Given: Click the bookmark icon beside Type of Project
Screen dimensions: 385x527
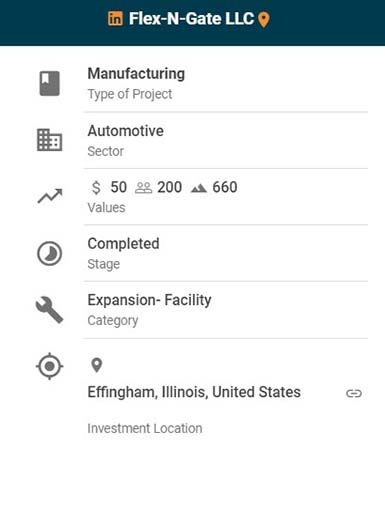Looking at the screenshot, I should click(x=50, y=83).
